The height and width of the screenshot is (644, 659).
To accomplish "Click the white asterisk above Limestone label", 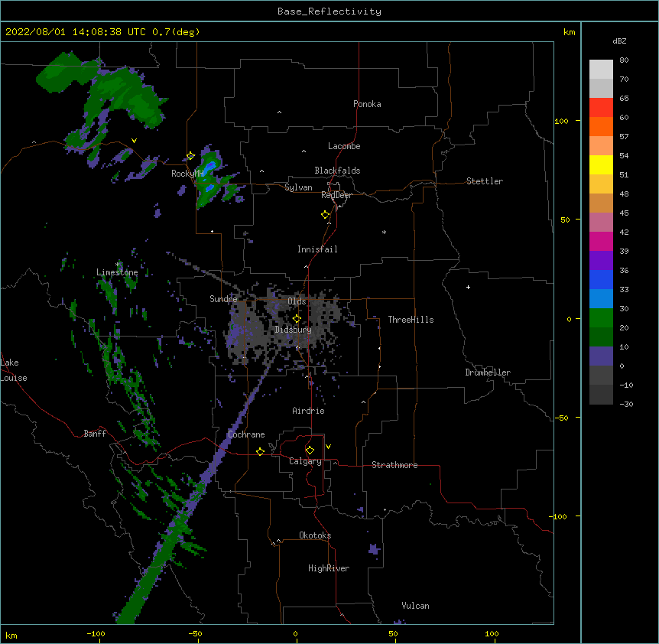I will pos(118,265).
